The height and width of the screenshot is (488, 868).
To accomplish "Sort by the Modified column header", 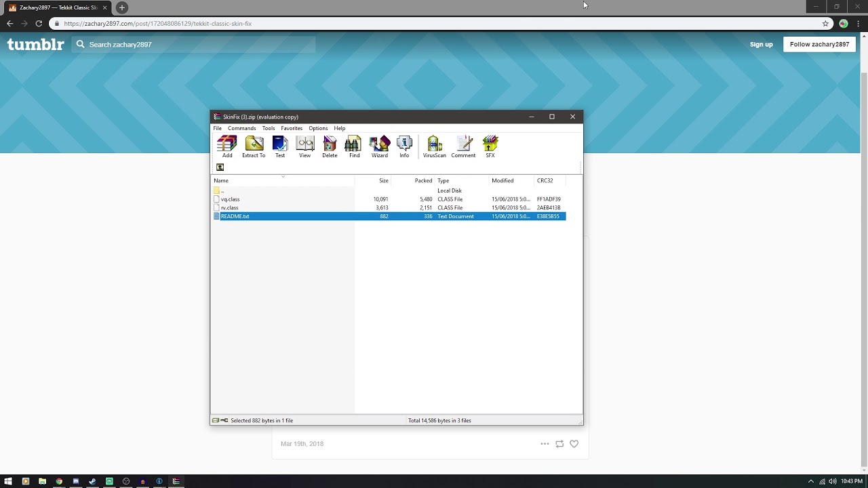I will (x=512, y=180).
